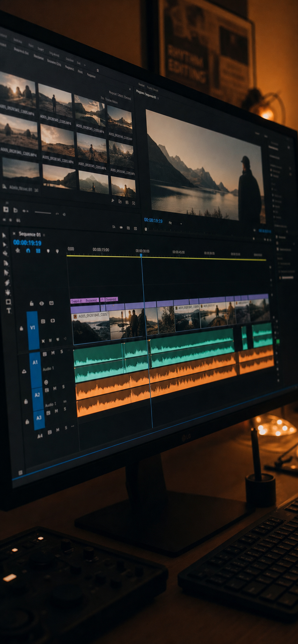Toggle V1 track output eye icon

53,321
